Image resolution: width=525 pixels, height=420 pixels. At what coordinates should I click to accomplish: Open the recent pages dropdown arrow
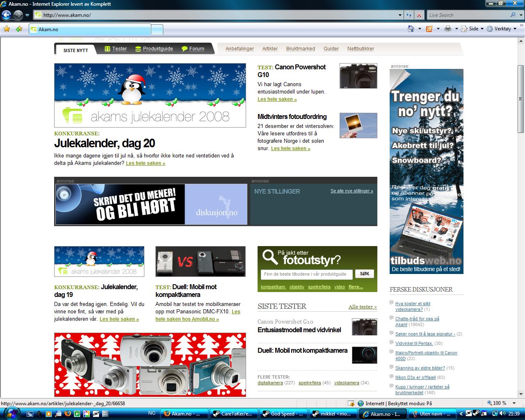tap(27, 15)
